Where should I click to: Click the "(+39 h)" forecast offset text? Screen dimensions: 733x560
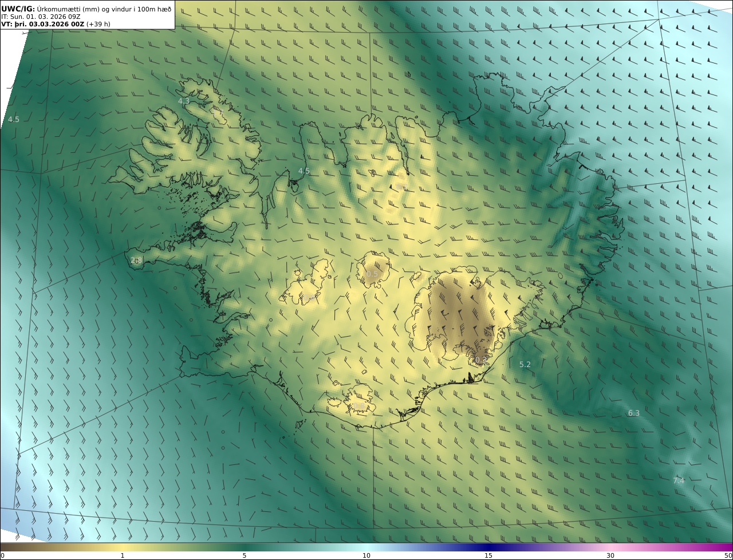98,24
